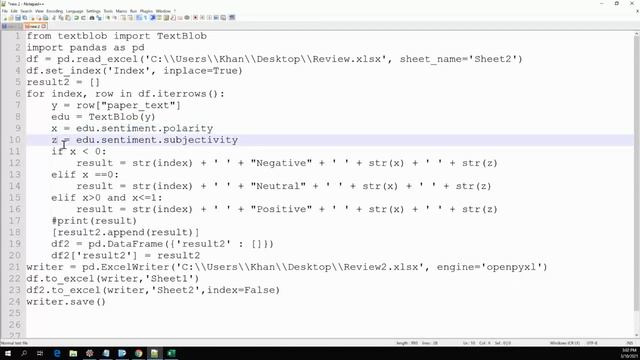Click the Stop Recording macro icon
This screenshot has width=640, height=360.
202,18
